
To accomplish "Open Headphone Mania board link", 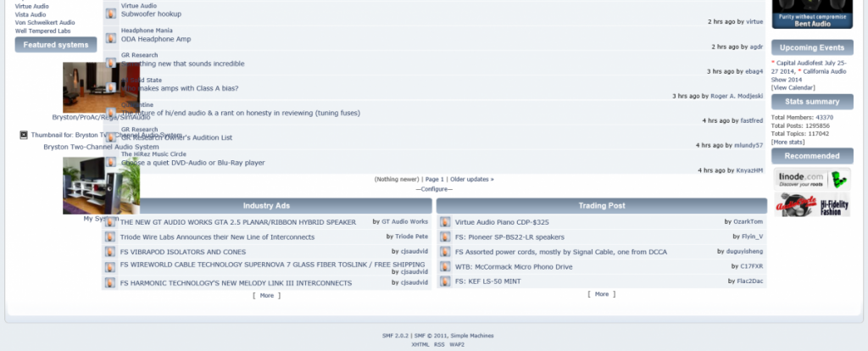I will tap(147, 31).
